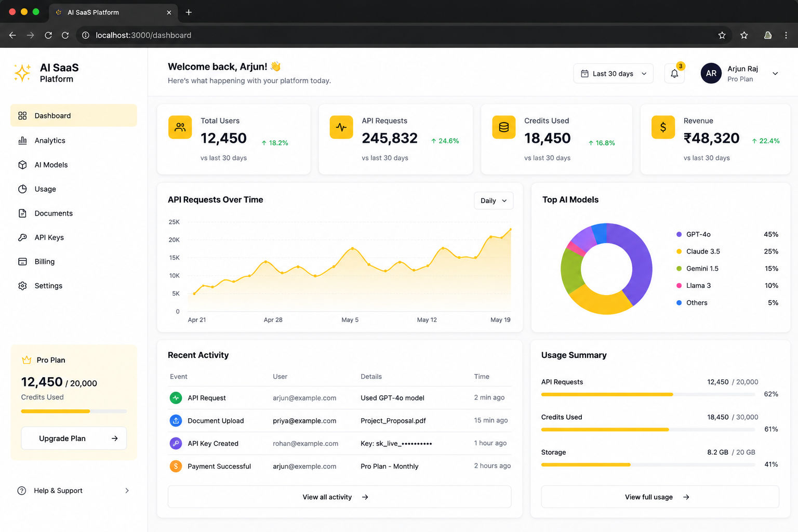Image resolution: width=798 pixels, height=532 pixels.
Task: Go to AI Models in the sidebar
Action: [x=74, y=165]
